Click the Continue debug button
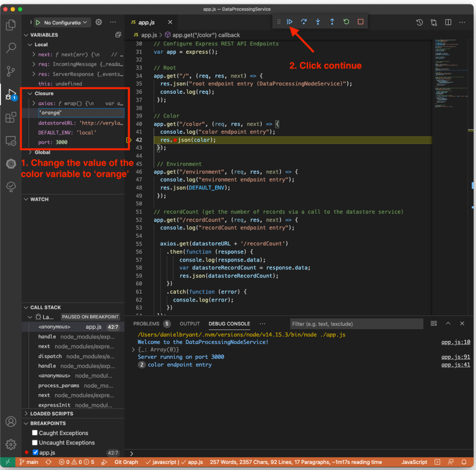The image size is (476, 470). pyautogui.click(x=290, y=22)
